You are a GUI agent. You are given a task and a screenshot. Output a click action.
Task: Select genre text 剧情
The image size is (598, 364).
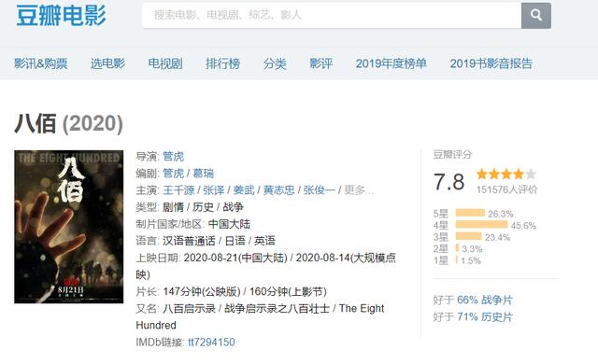[x=173, y=207]
